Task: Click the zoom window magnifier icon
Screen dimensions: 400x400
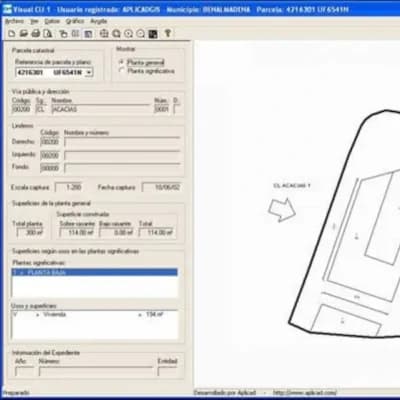Action: point(116,33)
